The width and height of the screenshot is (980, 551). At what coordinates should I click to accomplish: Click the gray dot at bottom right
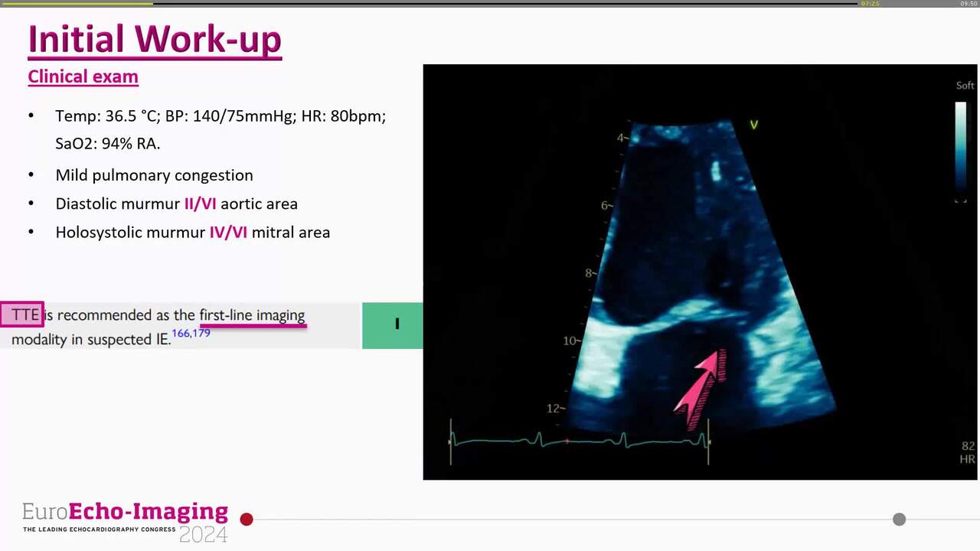click(x=899, y=520)
